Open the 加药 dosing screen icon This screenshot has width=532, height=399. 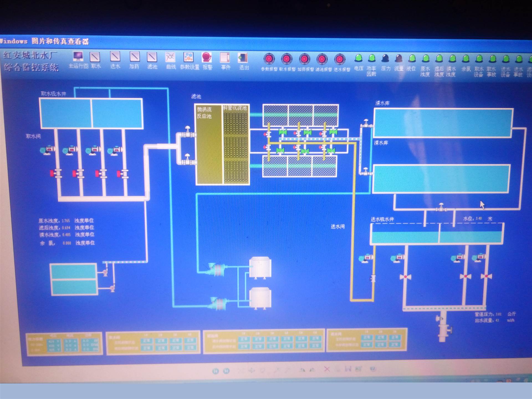(135, 57)
